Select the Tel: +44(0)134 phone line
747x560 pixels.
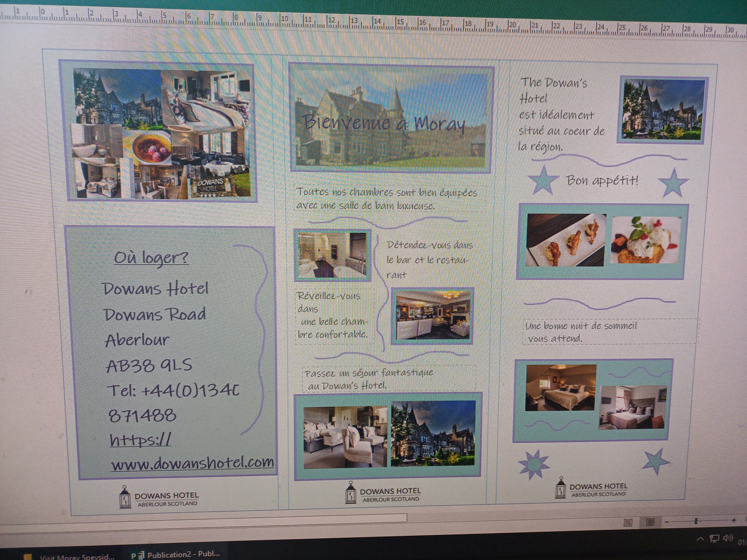click(173, 391)
